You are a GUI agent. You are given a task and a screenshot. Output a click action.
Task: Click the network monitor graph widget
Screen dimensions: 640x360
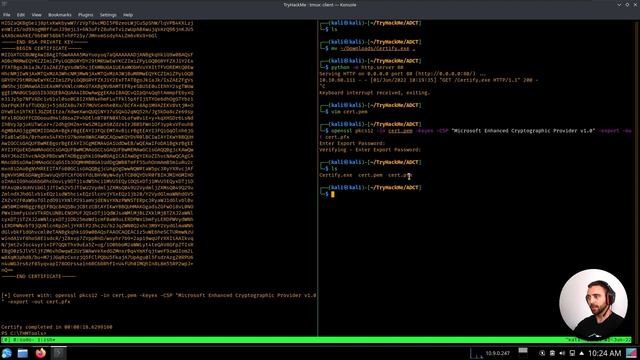(476, 353)
